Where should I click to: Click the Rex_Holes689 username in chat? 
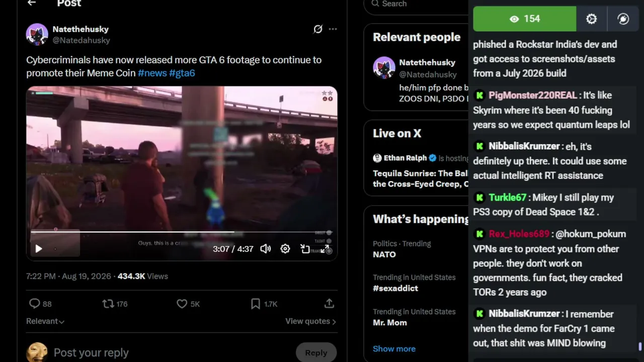tap(519, 234)
